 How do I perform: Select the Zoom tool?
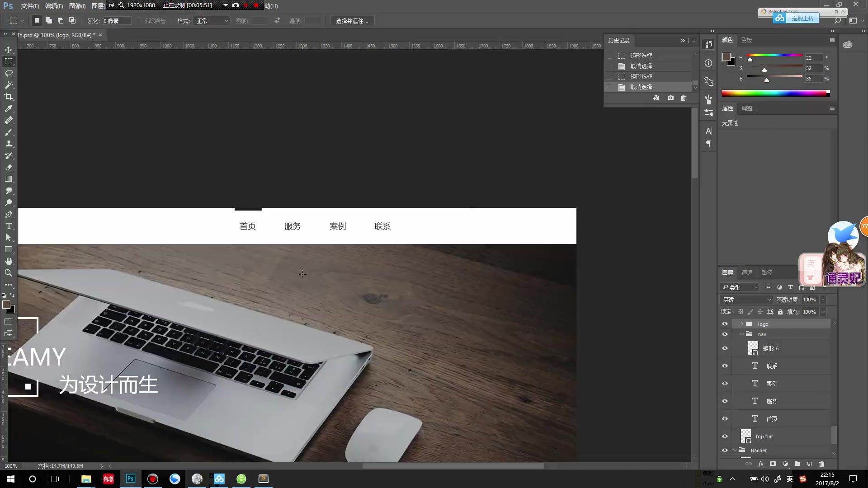(9, 273)
